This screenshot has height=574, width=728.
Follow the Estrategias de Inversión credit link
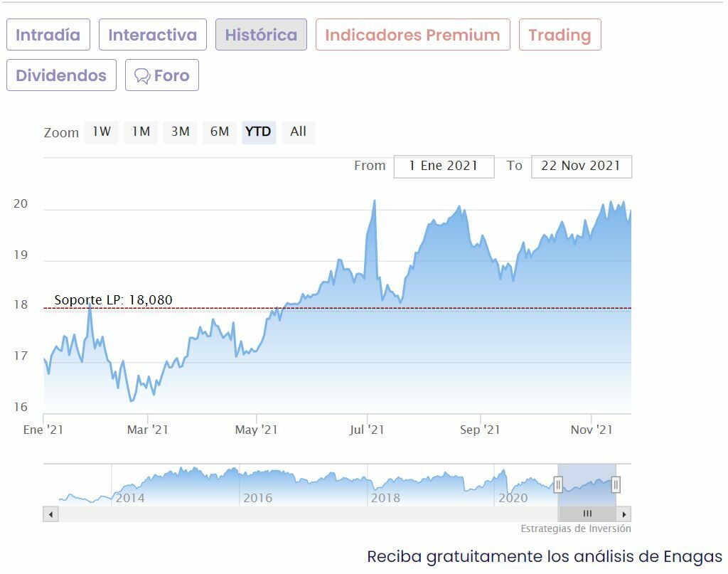click(575, 528)
